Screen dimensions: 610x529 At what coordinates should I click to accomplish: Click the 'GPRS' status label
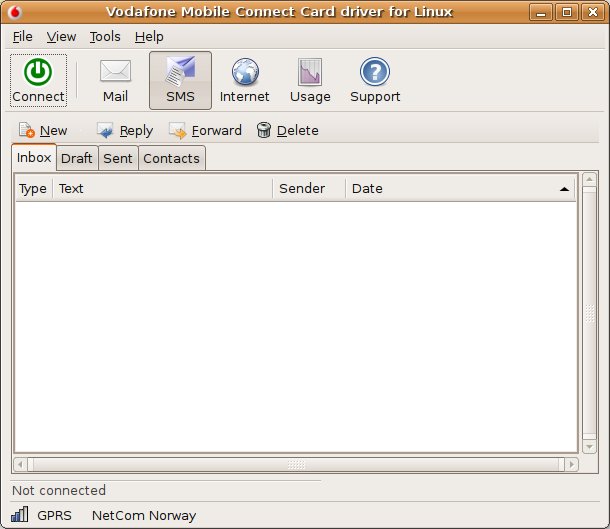(x=54, y=515)
